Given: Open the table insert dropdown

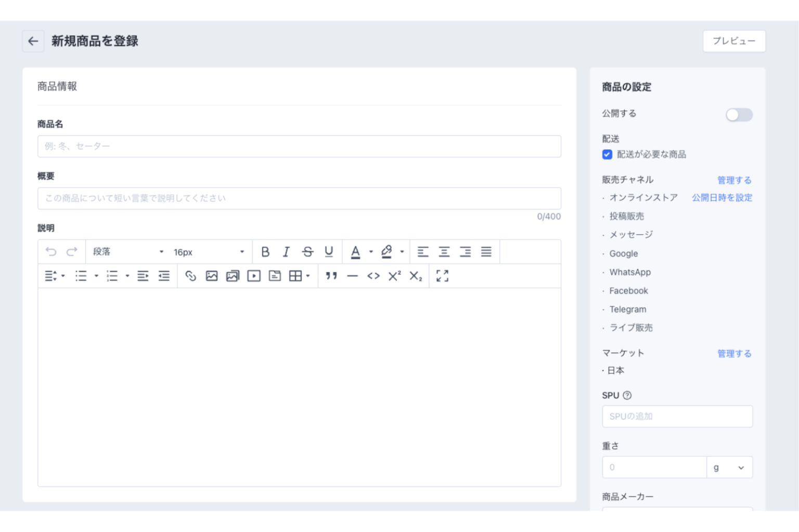Looking at the screenshot, I should [x=300, y=276].
